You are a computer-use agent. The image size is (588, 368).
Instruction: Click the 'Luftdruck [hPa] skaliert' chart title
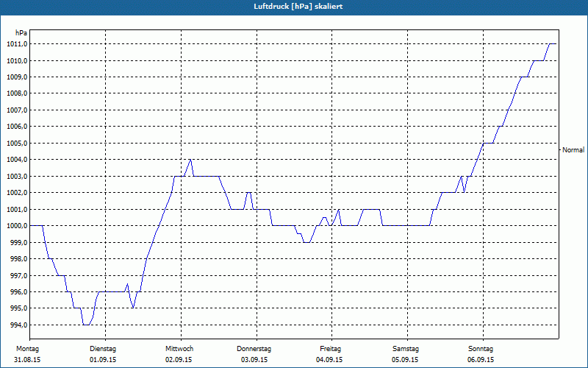tap(298, 7)
